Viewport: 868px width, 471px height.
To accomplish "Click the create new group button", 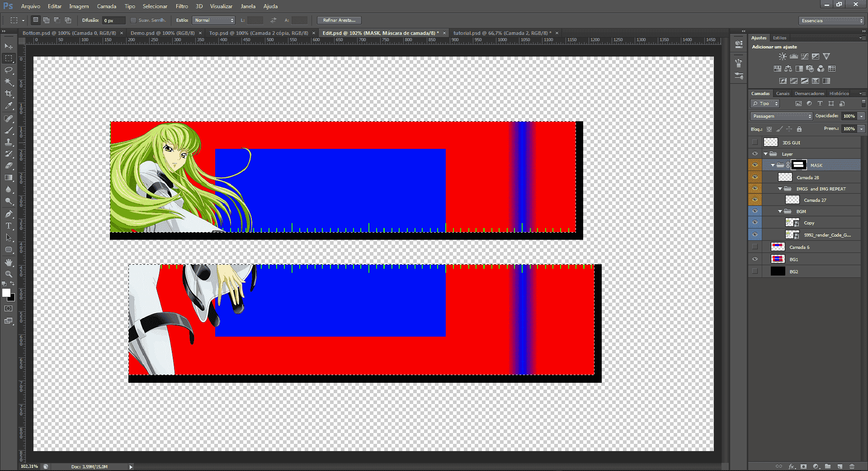I will tap(828, 466).
